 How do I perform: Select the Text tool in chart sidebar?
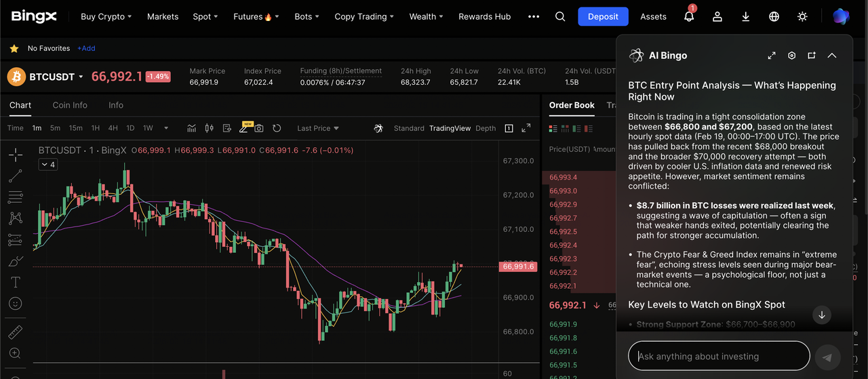pos(15,282)
